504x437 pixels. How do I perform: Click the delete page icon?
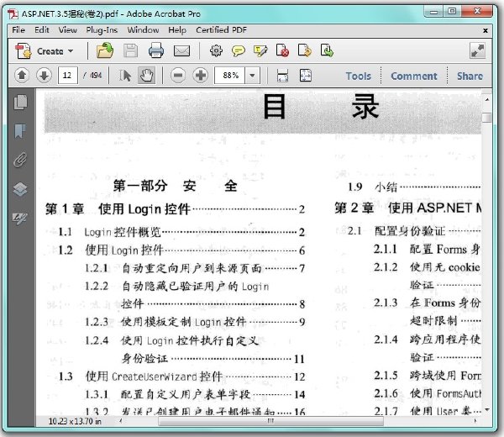click(x=282, y=50)
